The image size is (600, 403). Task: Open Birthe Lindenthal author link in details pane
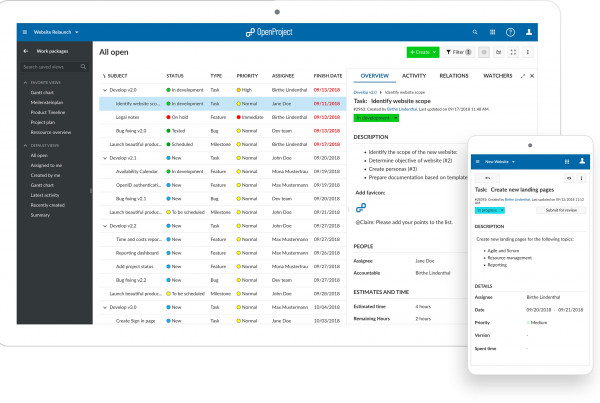click(402, 109)
